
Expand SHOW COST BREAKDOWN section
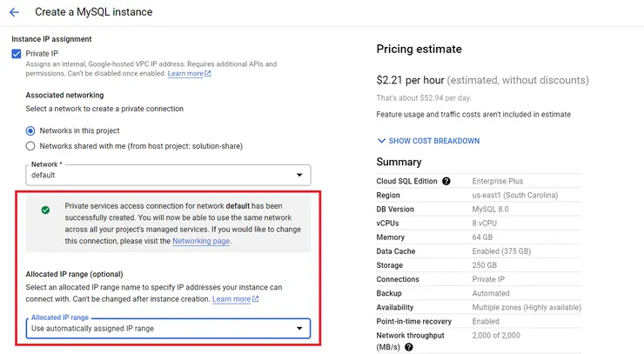(x=433, y=141)
